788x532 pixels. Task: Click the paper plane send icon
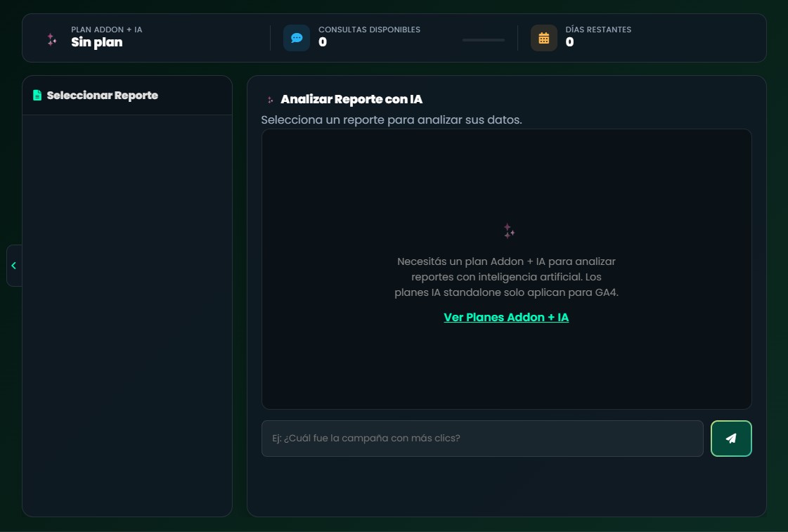[731, 438]
